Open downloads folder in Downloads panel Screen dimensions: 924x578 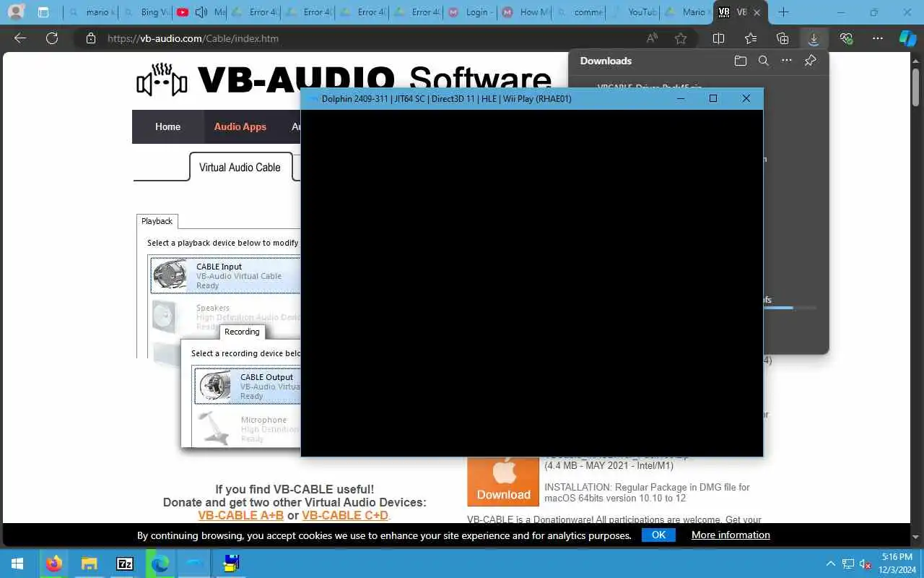coord(741,61)
